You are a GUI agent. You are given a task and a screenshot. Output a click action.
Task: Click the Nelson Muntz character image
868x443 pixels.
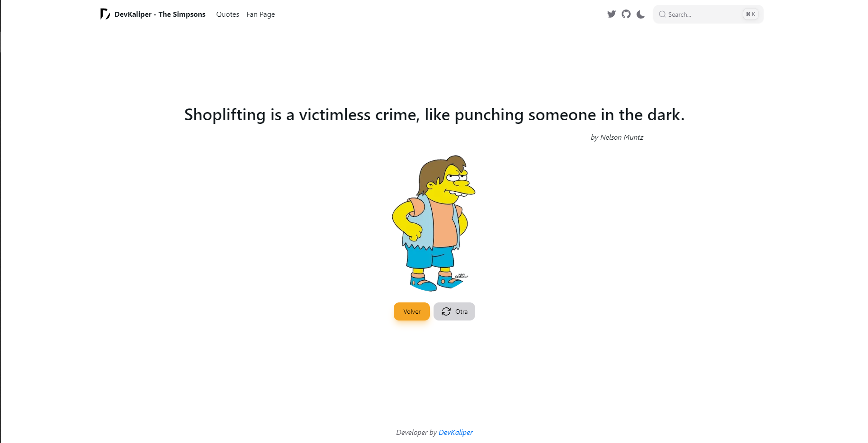(x=433, y=222)
